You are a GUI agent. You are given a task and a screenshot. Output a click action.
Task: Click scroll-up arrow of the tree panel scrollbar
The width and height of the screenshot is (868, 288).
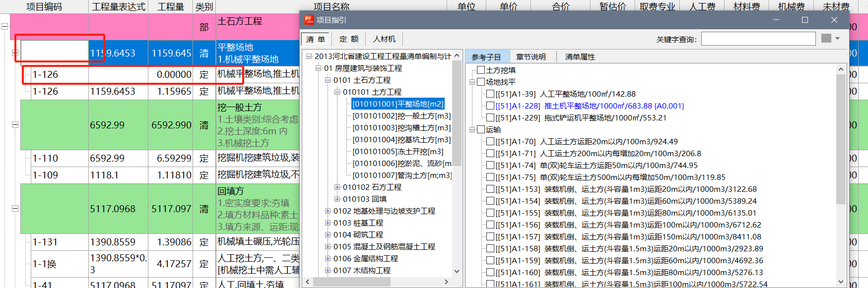457,55
